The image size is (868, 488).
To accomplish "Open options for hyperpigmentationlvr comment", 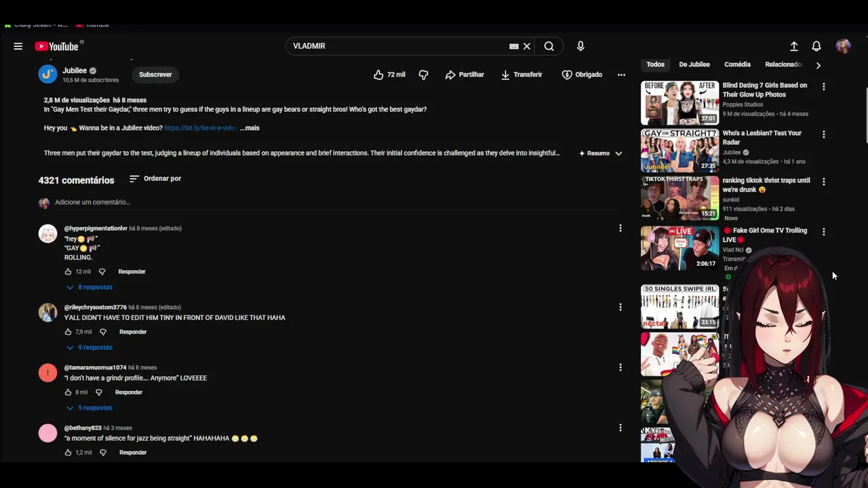I will [620, 228].
